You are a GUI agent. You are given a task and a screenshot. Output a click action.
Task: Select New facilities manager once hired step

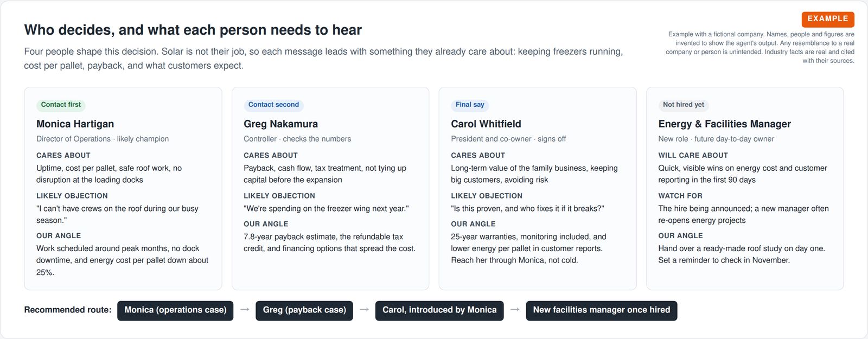point(602,310)
